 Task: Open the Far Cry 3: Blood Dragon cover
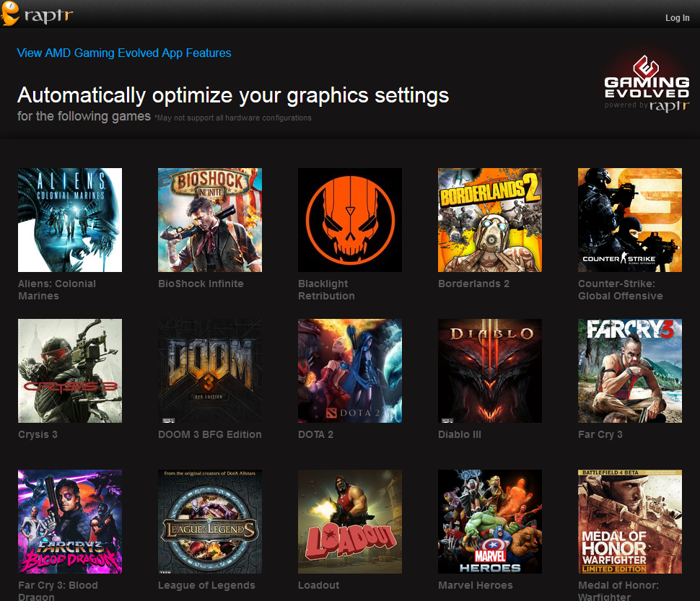point(70,522)
